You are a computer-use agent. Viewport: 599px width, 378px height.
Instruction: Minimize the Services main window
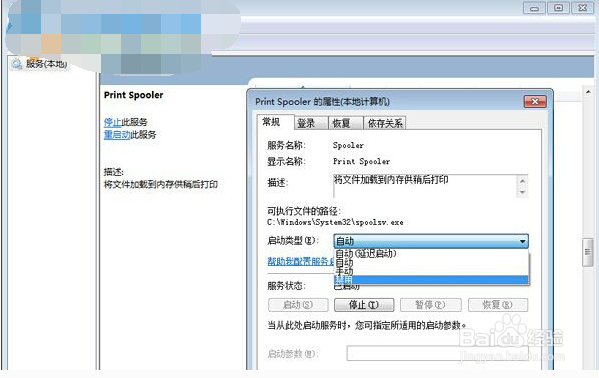534,8
